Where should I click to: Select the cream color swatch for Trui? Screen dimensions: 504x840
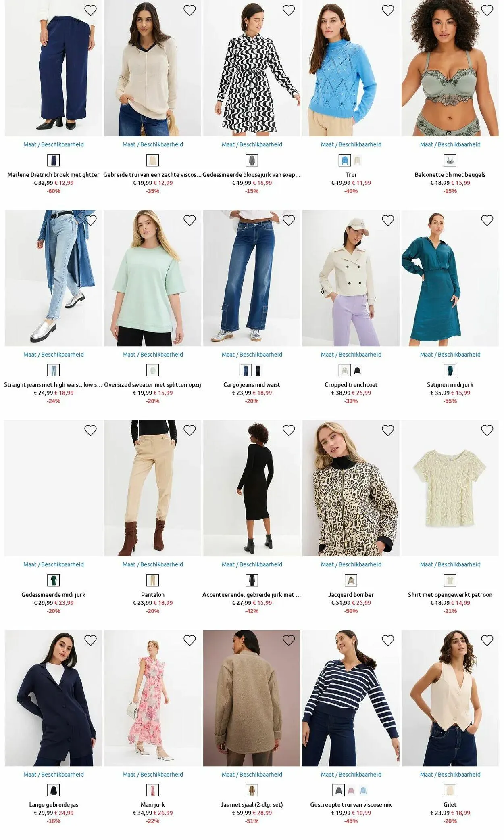pyautogui.click(x=357, y=161)
